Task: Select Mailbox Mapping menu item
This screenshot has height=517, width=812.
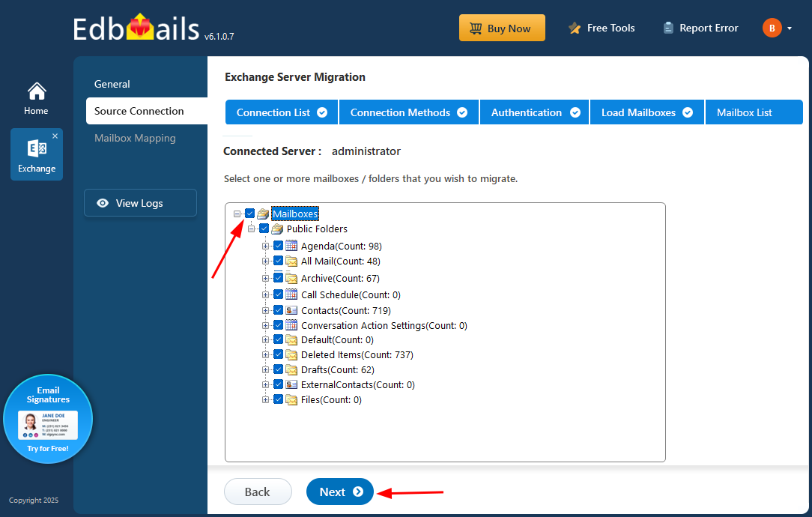Action: 135,139
